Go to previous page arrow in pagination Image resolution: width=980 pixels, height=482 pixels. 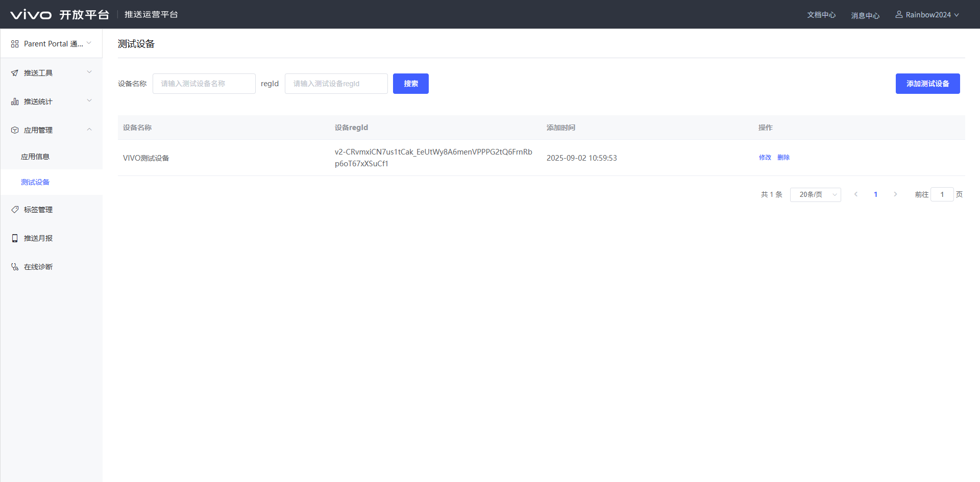[x=856, y=194]
